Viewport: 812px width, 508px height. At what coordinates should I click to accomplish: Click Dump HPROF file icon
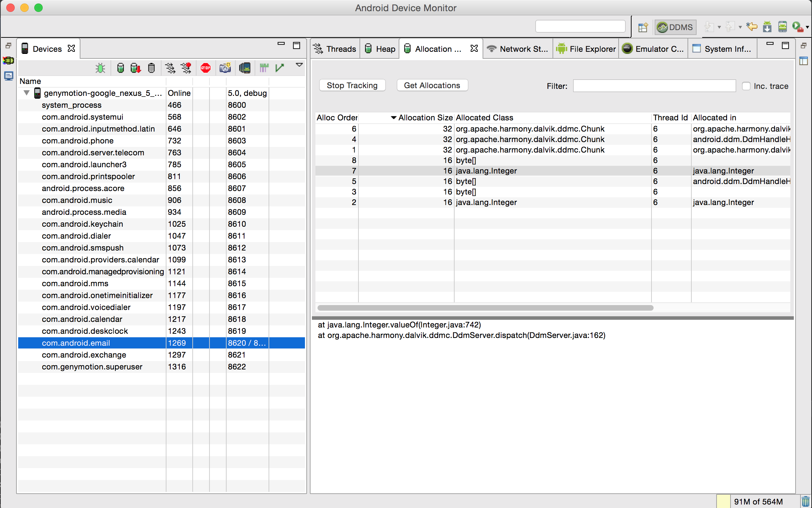click(x=136, y=68)
